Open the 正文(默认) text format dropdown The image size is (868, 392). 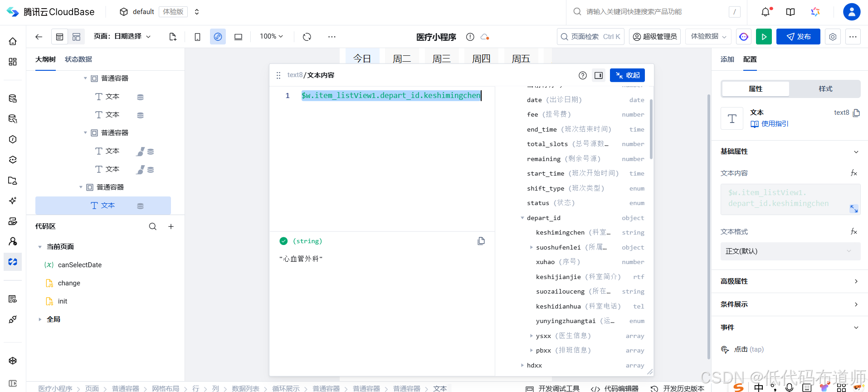pos(790,251)
